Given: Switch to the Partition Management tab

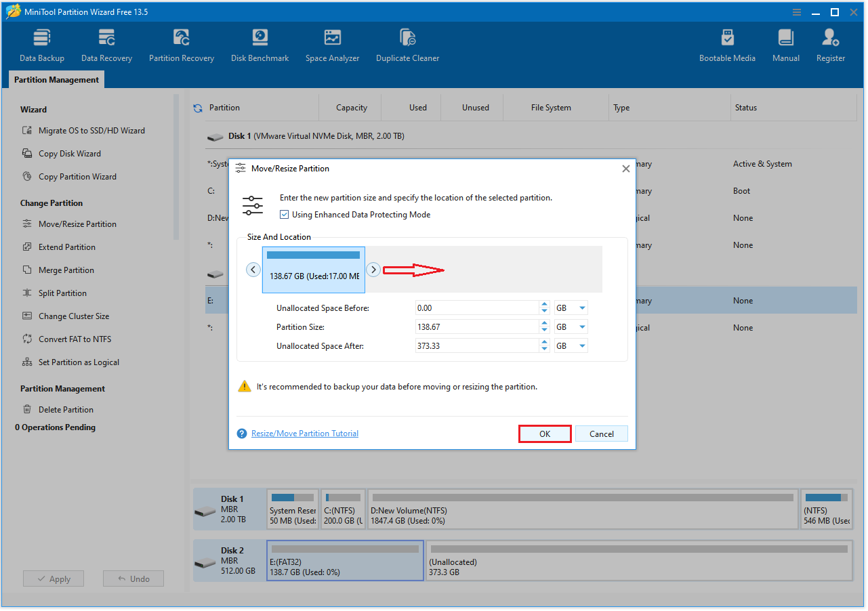Looking at the screenshot, I should tap(56, 79).
